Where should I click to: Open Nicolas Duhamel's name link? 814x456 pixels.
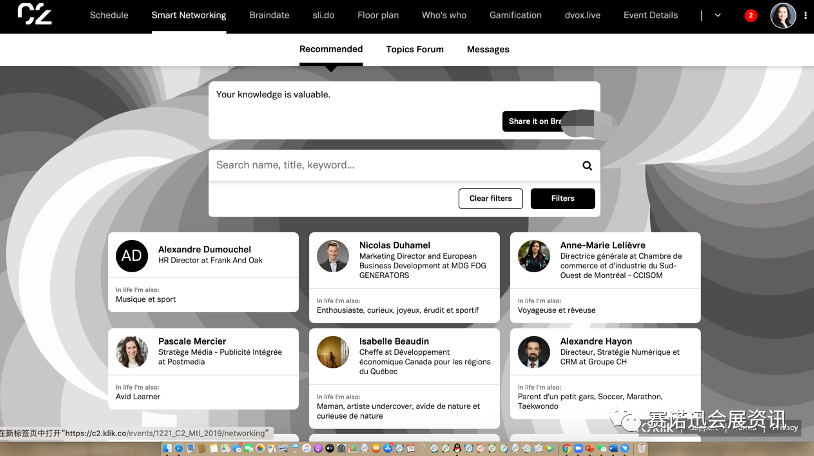click(x=395, y=245)
